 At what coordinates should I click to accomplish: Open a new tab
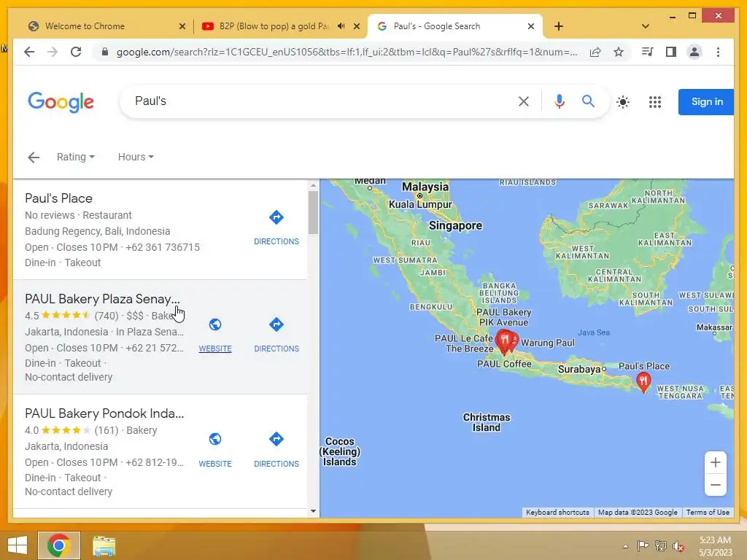click(559, 26)
